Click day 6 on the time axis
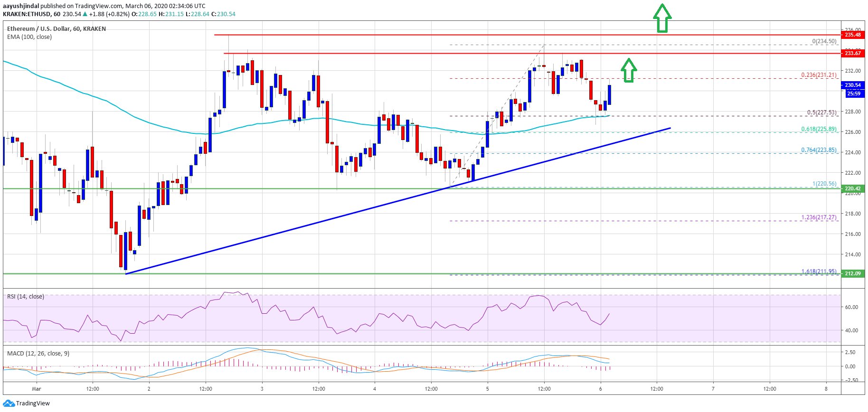 pyautogui.click(x=601, y=389)
